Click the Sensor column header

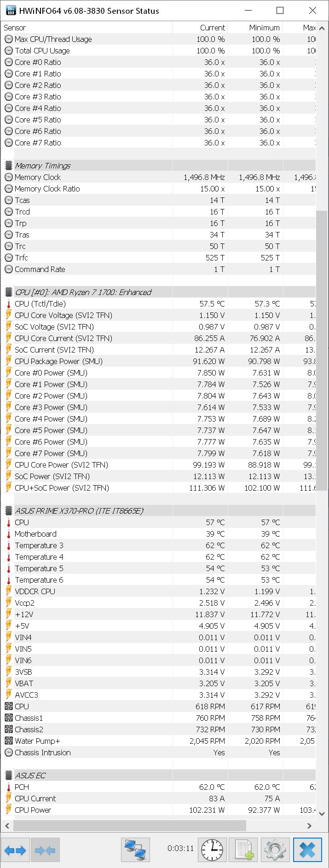click(x=15, y=28)
